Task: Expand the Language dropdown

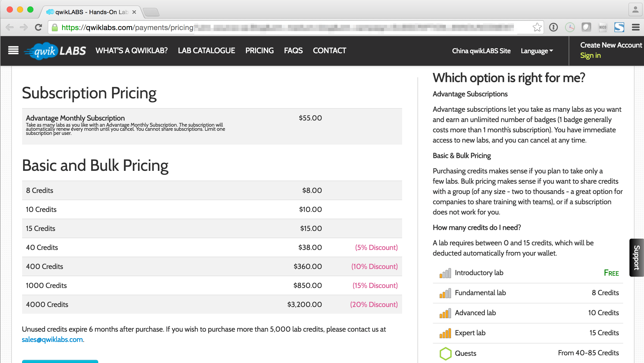Action: [537, 51]
